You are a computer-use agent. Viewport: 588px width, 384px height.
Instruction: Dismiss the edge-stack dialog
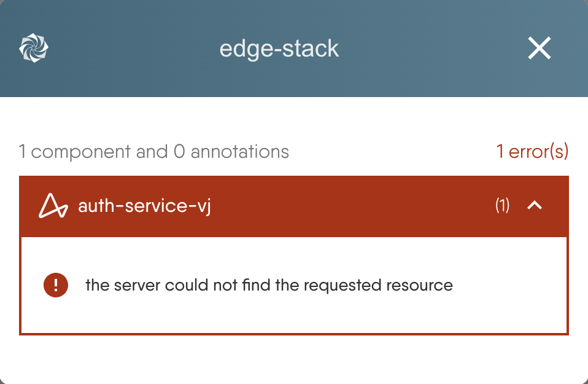pyautogui.click(x=539, y=48)
